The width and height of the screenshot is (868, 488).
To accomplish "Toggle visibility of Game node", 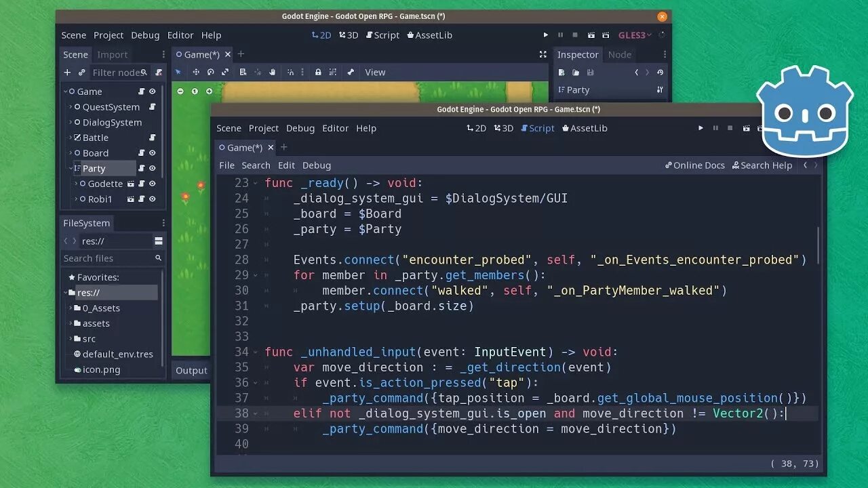I will [x=153, y=91].
